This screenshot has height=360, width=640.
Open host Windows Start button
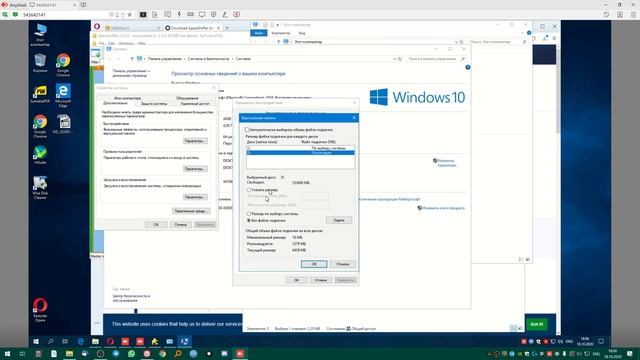point(7,354)
